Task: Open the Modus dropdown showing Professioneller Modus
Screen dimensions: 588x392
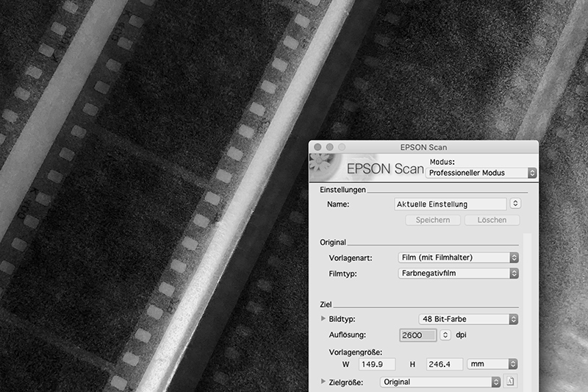Action: click(481, 173)
